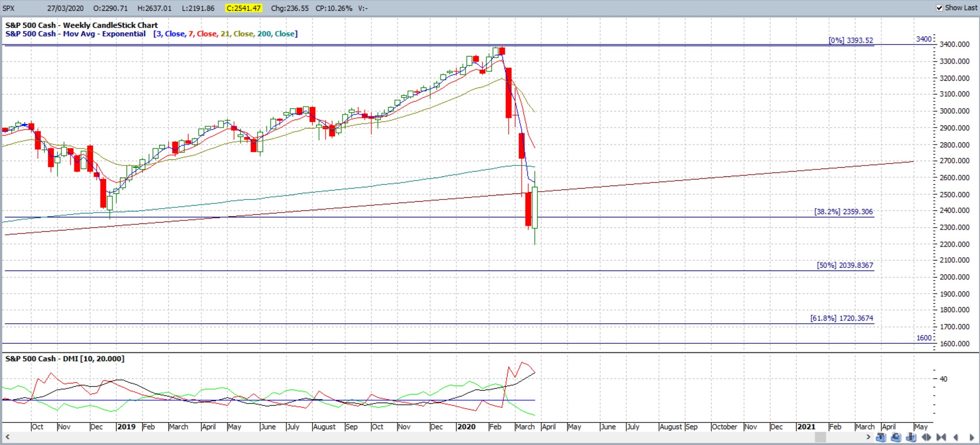Viewport: 980px width, 445px height.
Task: Click the V:- volume field in header
Action: click(x=363, y=8)
